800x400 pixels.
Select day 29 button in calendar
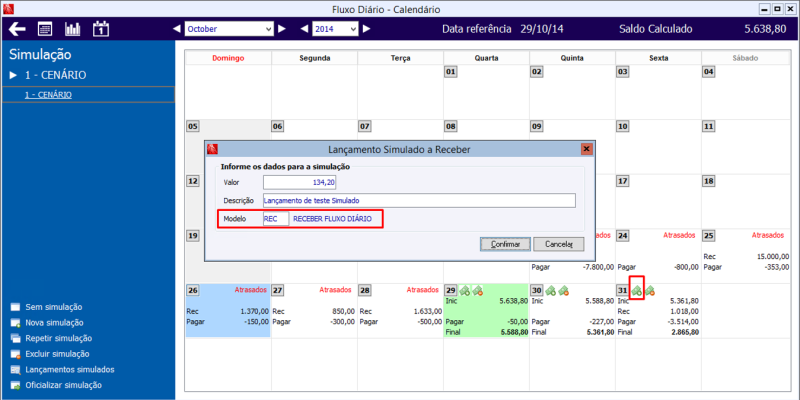tap(451, 290)
